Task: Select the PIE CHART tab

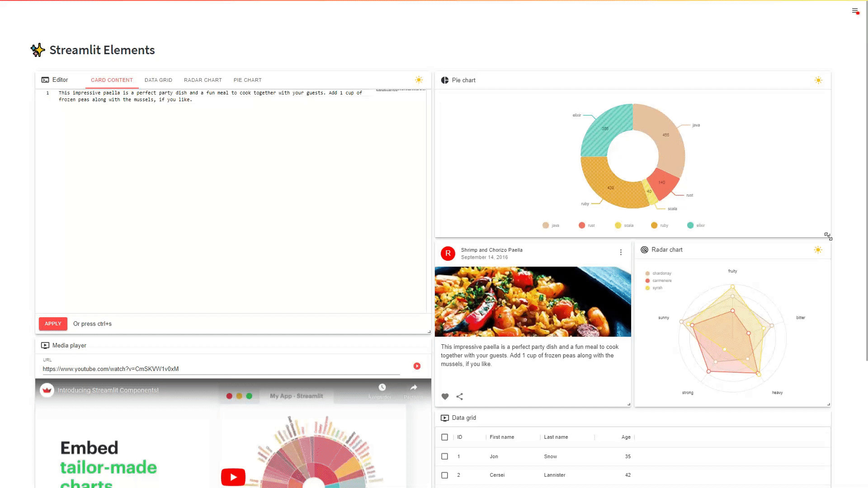Action: coord(247,80)
